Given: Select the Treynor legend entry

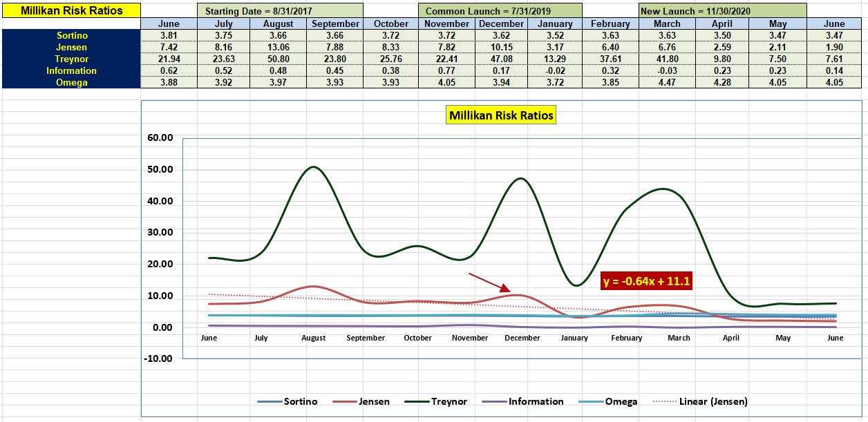Looking at the screenshot, I should tap(436, 401).
